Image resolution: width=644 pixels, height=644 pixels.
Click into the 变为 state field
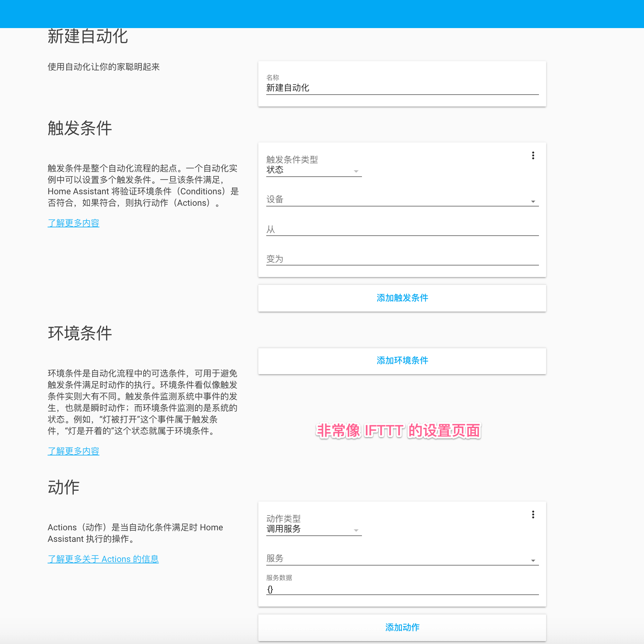[x=402, y=259]
